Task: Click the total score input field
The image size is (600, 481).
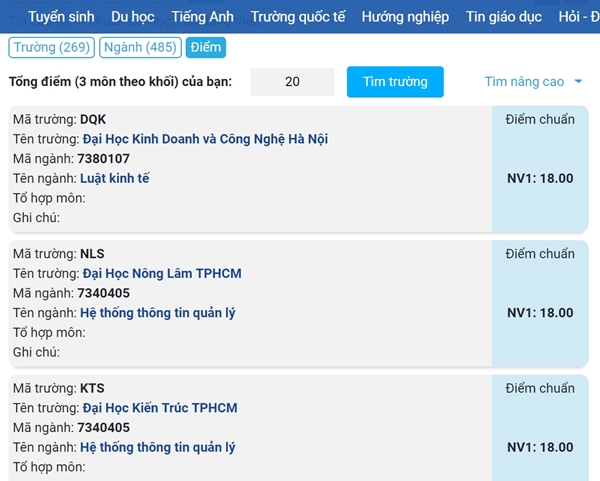Action: click(292, 82)
